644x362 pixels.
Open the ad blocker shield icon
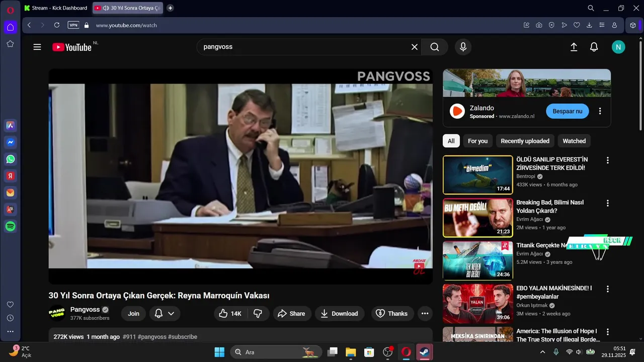click(x=551, y=25)
